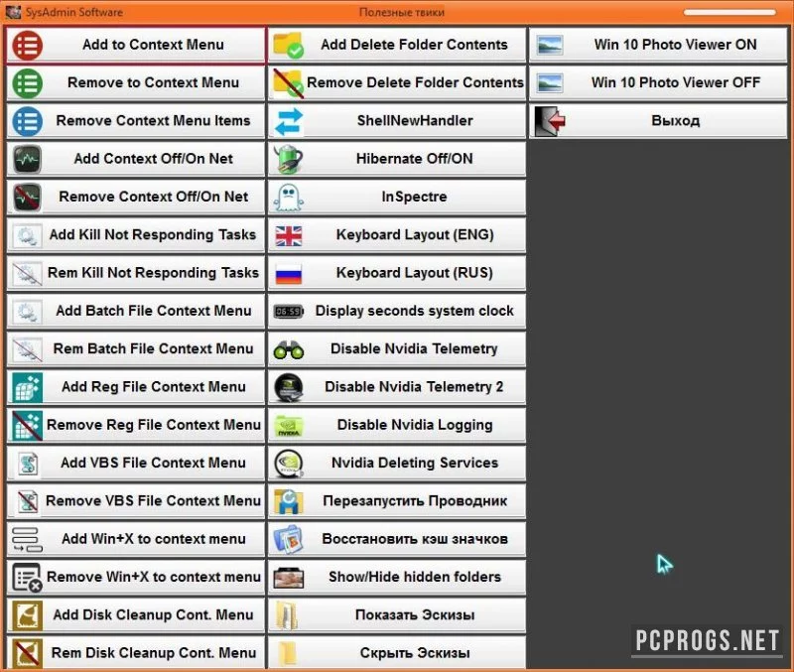Launch Disable Nvidia Telemetry 2

click(x=397, y=387)
